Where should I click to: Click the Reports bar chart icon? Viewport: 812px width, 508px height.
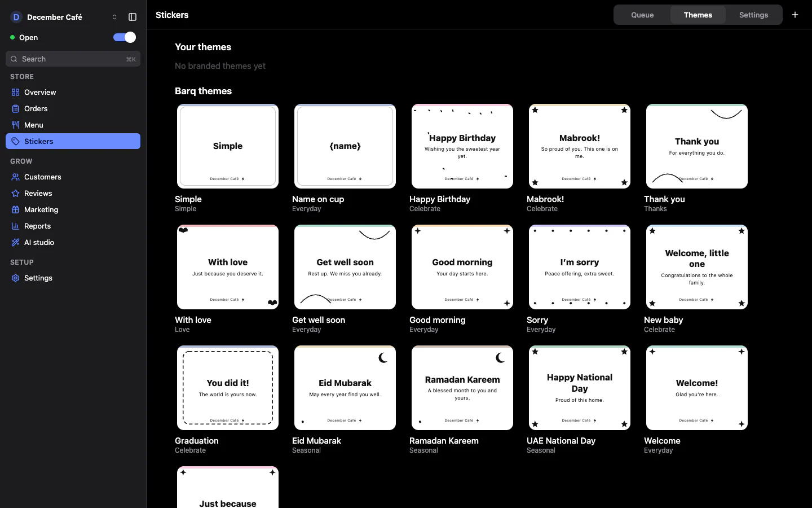15,226
